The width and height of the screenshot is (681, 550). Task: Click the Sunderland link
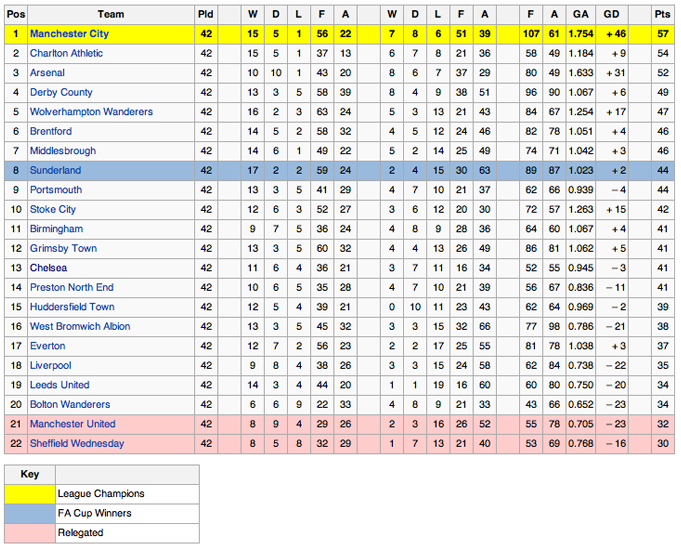click(55, 170)
